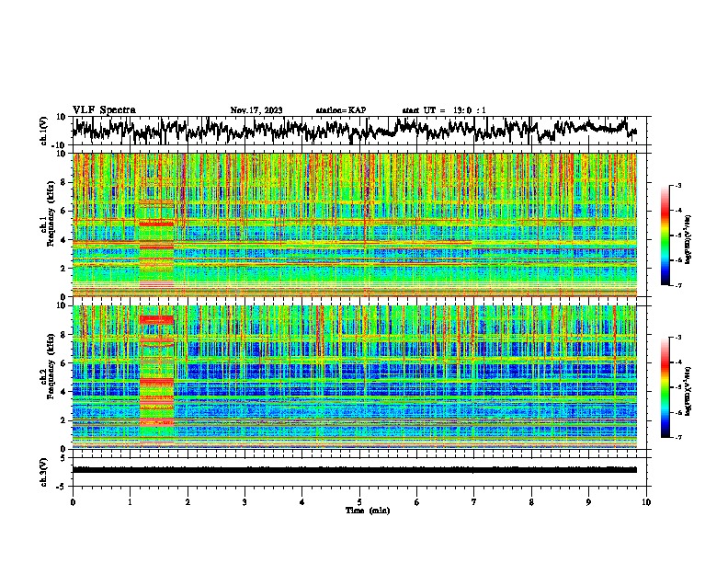Viewport: 728px width, 563px height.
Task: Click the time axis tick label "0"
Action: [x=73, y=502]
